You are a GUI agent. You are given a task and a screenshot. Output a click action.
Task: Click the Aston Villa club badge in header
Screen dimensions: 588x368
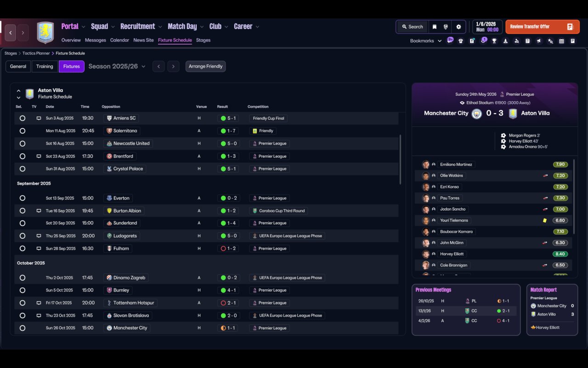click(45, 33)
